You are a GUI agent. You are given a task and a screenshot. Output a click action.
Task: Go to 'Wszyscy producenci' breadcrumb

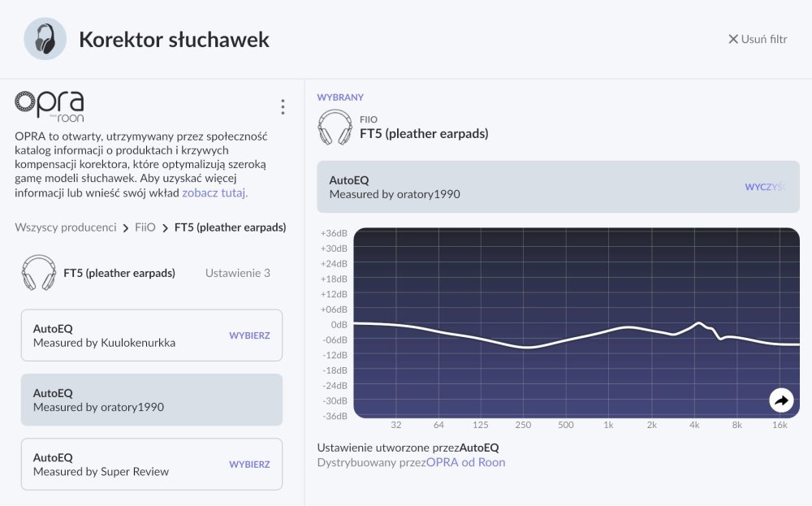66,227
